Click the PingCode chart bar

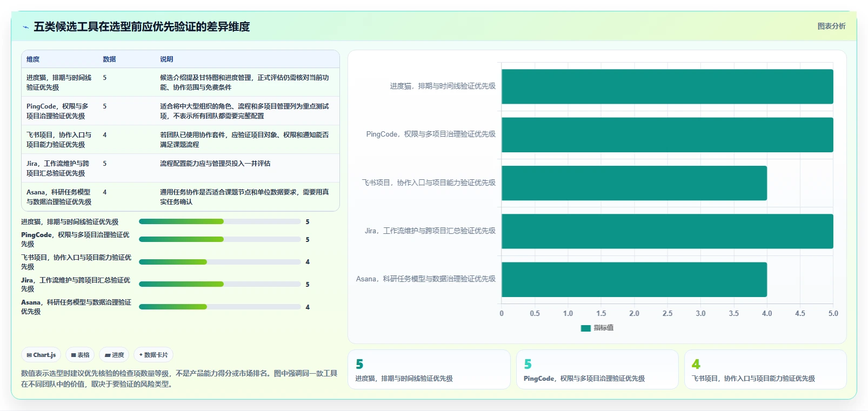click(667, 135)
